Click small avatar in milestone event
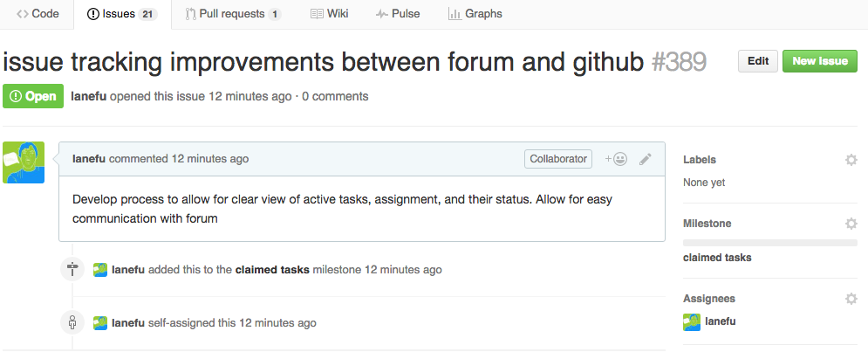 pyautogui.click(x=100, y=270)
